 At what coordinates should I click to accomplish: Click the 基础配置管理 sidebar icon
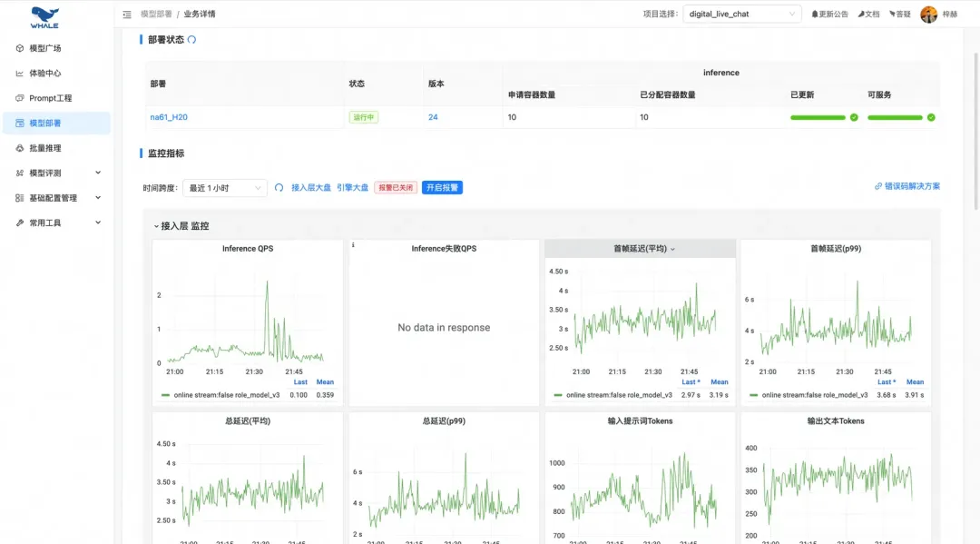click(x=19, y=198)
